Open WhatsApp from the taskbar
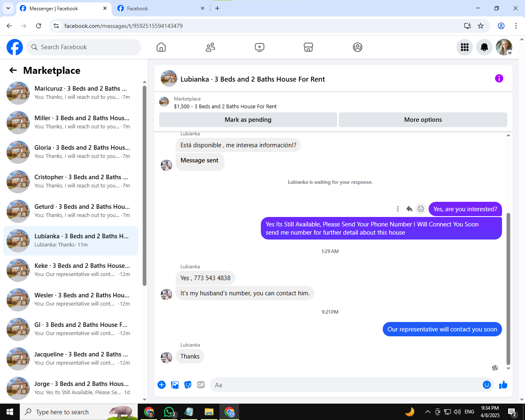525x420 pixels. 169,412
